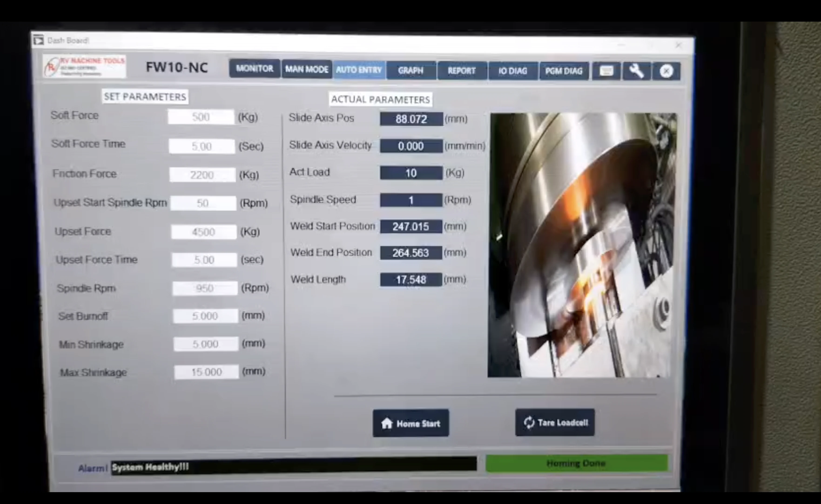Open the PGM DIAG tab
The image size is (821, 504).
click(x=564, y=71)
